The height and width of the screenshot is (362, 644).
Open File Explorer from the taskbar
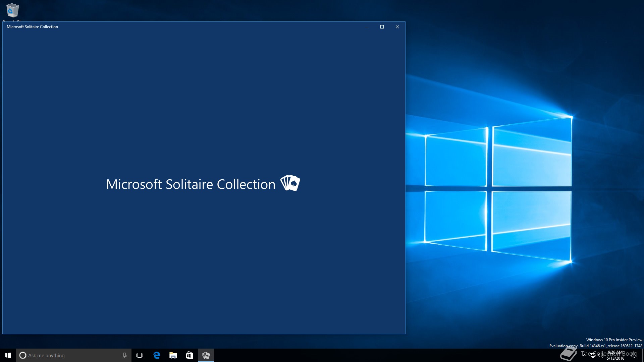tap(173, 355)
